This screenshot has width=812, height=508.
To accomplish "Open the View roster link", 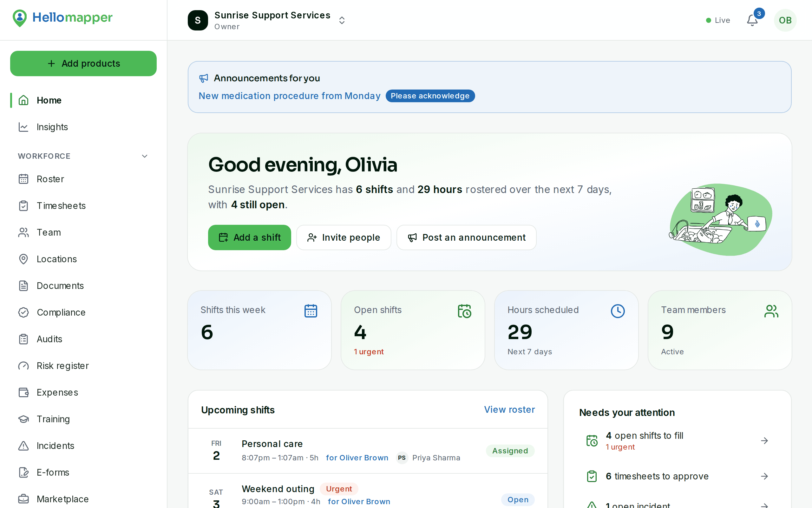I will tap(509, 410).
